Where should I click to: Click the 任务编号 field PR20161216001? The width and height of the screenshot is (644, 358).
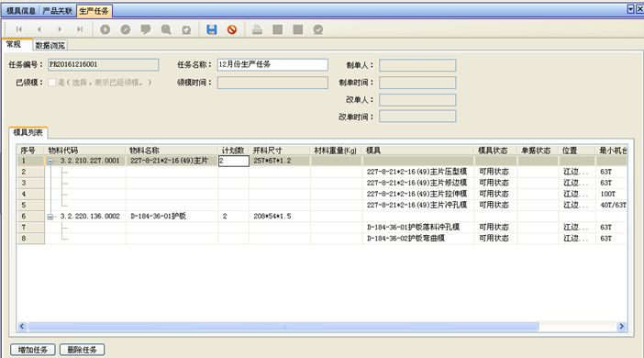point(103,64)
